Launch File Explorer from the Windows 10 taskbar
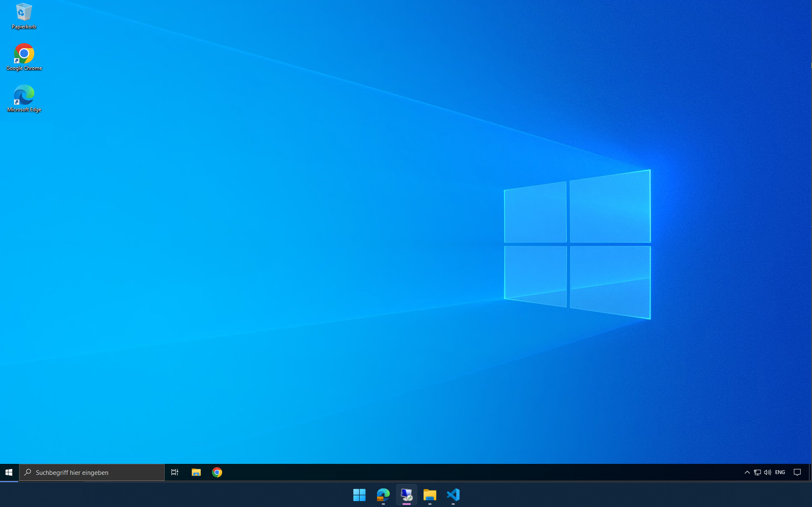 (x=196, y=472)
